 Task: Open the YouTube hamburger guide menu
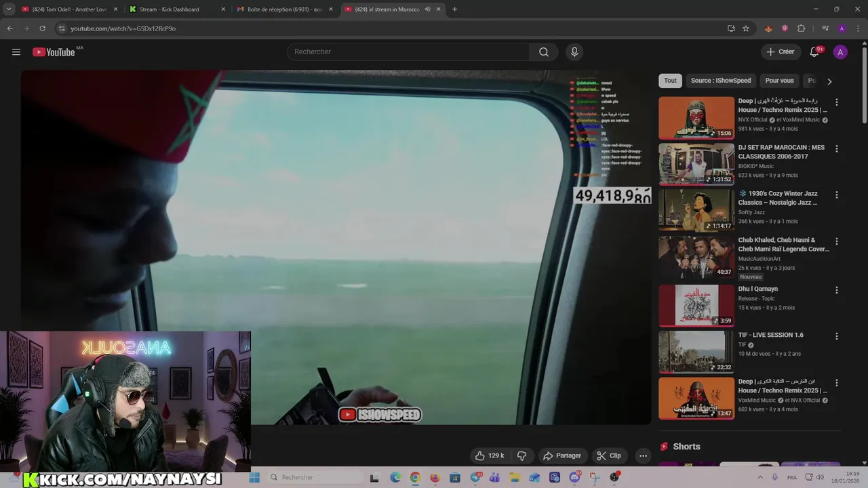click(x=16, y=52)
